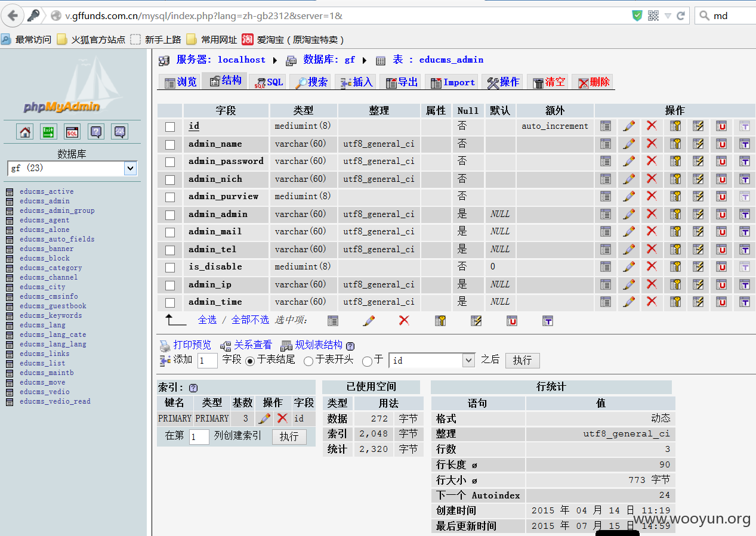Switch to the 导出 tab
Screen dimensions: 756x536
[401, 82]
